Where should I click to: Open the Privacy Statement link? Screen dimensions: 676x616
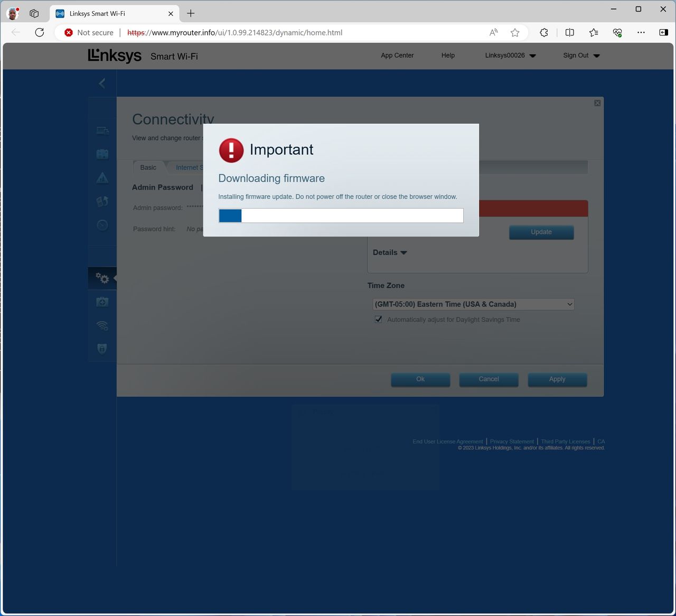[512, 442]
